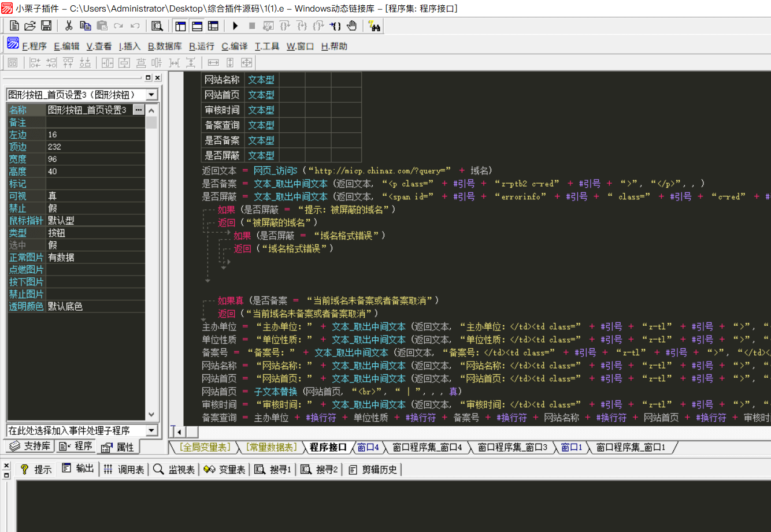Toggle the first panel layout view button

(x=181, y=26)
